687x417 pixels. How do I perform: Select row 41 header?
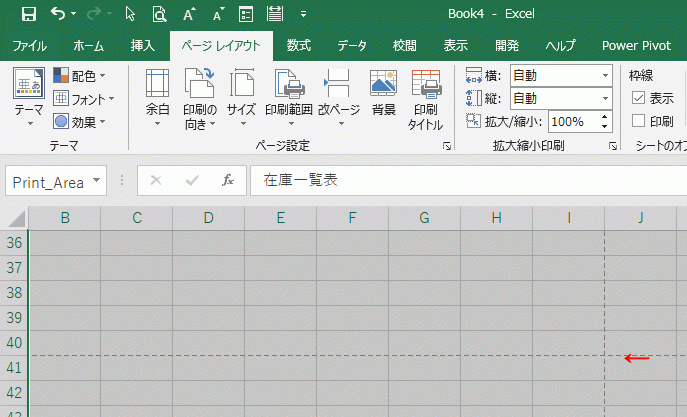[14, 368]
